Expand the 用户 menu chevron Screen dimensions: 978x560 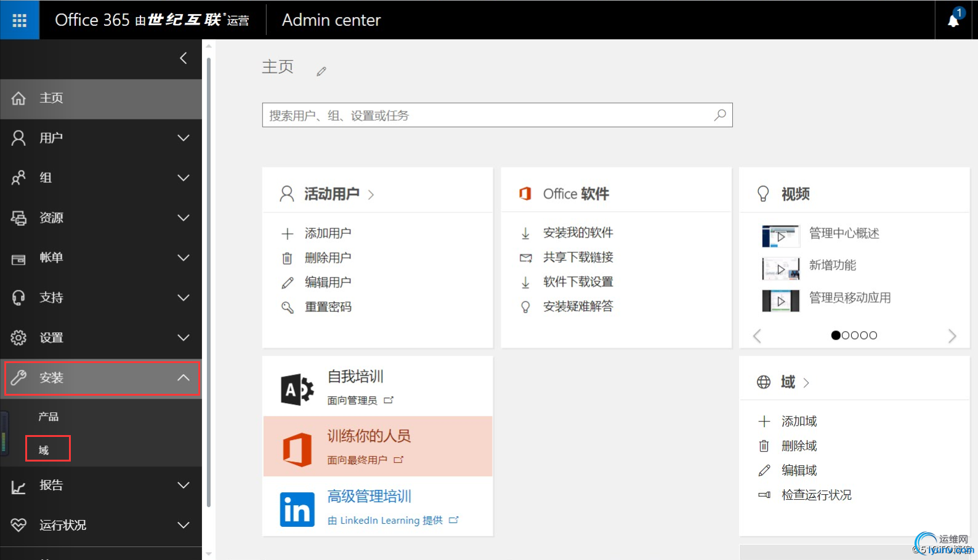(184, 138)
